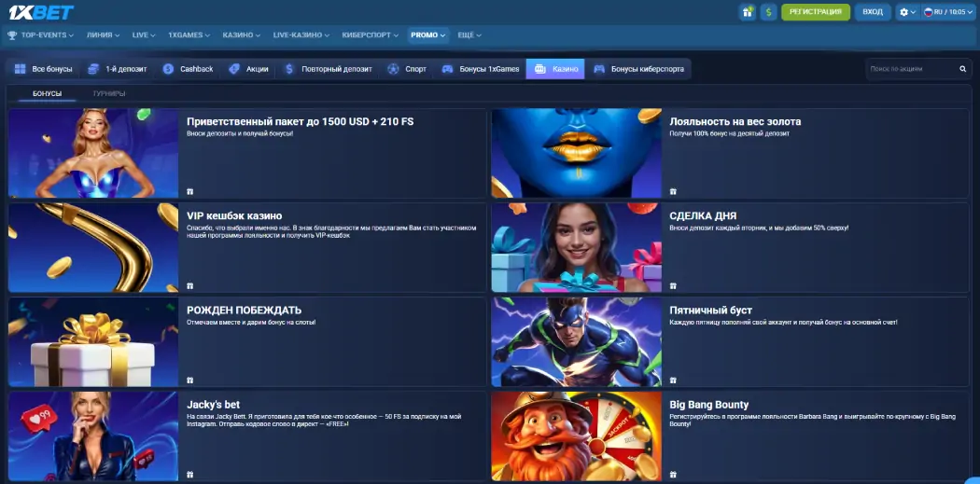Click the search magnifier icon

click(962, 69)
